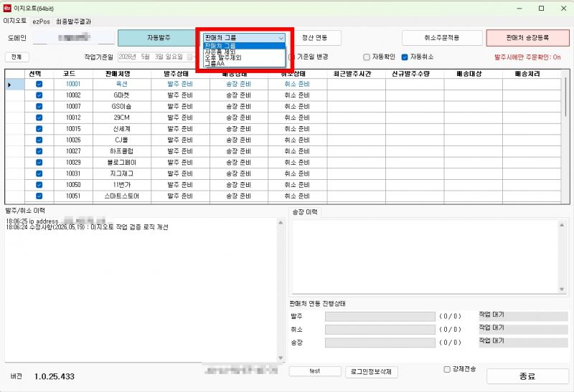574x392 pixels.
Task: Uncheck the GS이숍 row checkbox
Action: (x=39, y=106)
